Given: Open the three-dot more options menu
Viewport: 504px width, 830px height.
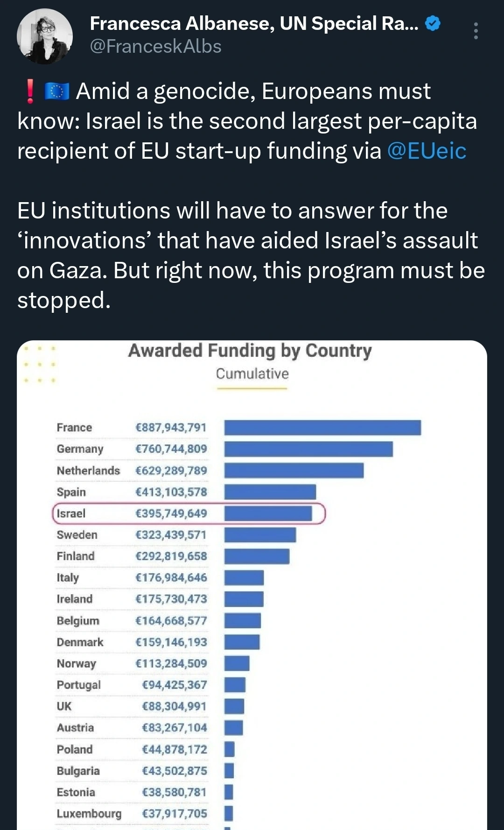Looking at the screenshot, I should (476, 31).
